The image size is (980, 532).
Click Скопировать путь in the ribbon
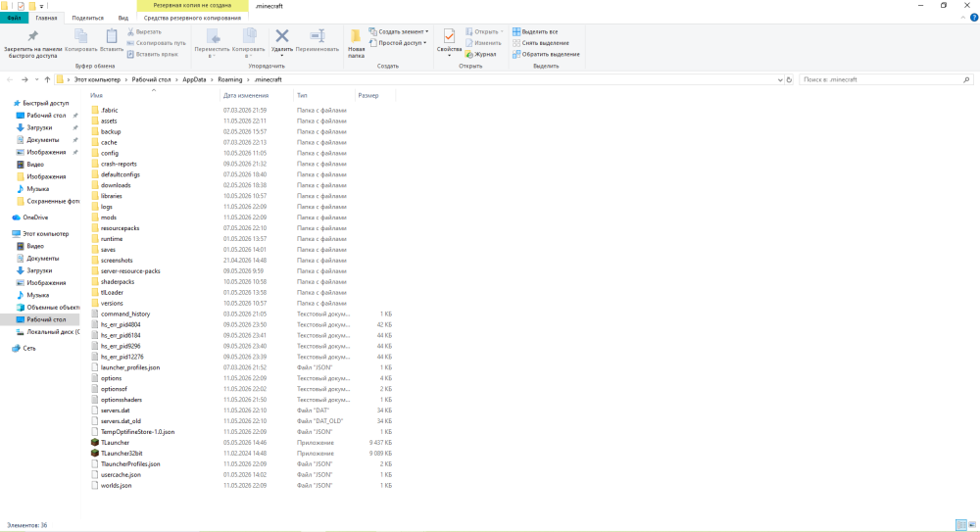(x=156, y=43)
